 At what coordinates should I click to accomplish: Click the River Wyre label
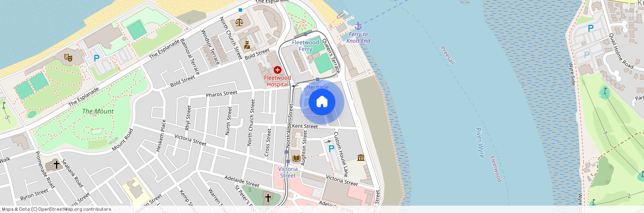[x=480, y=143]
